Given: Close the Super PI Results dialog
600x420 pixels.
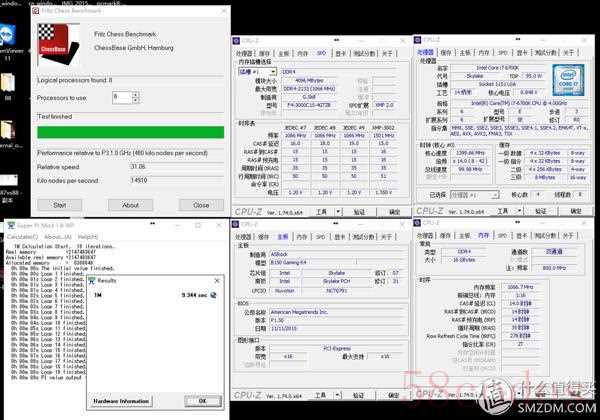Looking at the screenshot, I should (x=217, y=281).
